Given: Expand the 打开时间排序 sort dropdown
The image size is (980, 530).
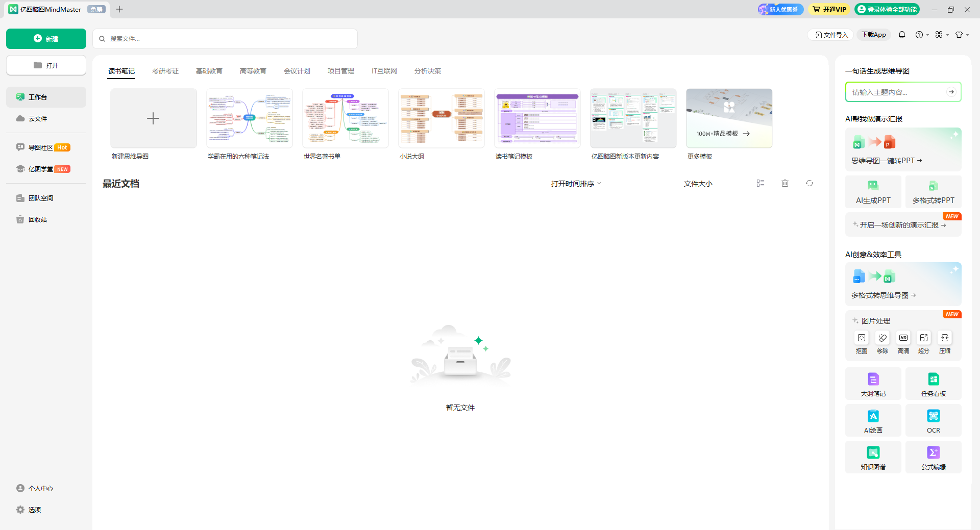Looking at the screenshot, I should (x=576, y=184).
